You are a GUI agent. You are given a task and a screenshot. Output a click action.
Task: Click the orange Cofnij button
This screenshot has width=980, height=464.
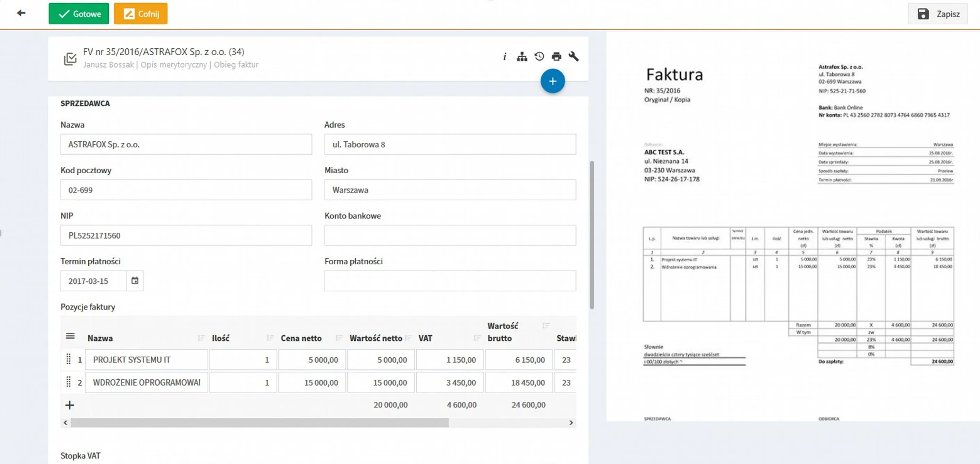coord(140,14)
